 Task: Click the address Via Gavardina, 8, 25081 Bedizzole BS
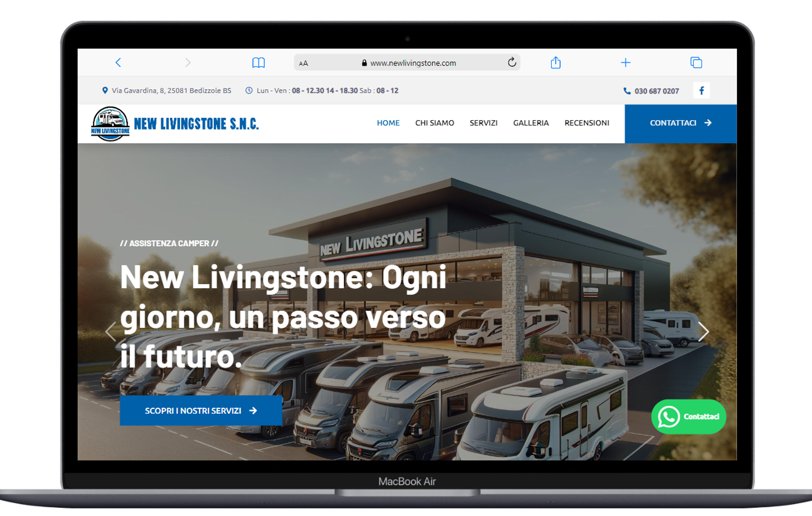point(171,90)
